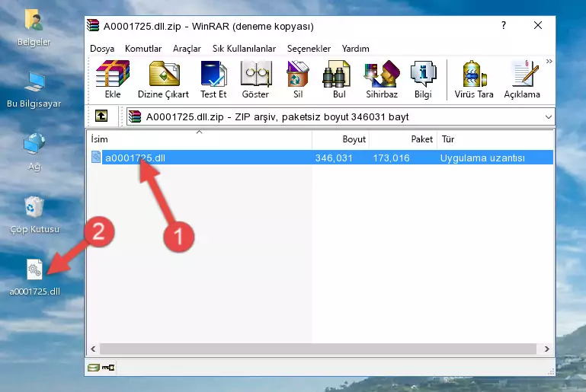Launch the Sihirbaz wizard
The height and width of the screenshot is (392, 586).
[382, 79]
